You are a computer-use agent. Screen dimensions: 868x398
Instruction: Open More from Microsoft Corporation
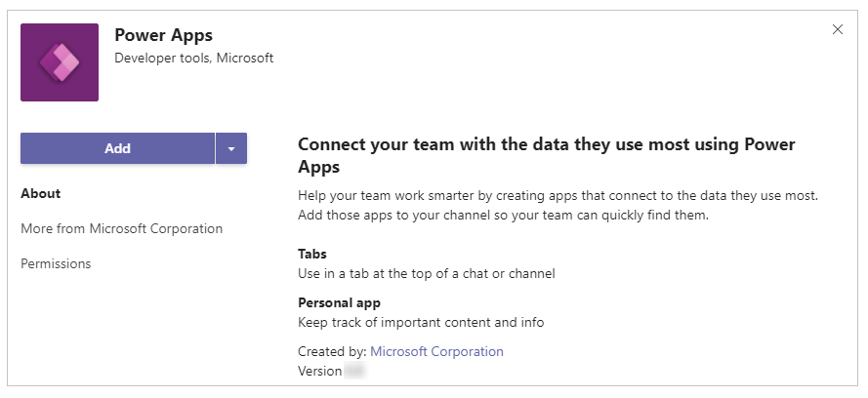(x=121, y=228)
